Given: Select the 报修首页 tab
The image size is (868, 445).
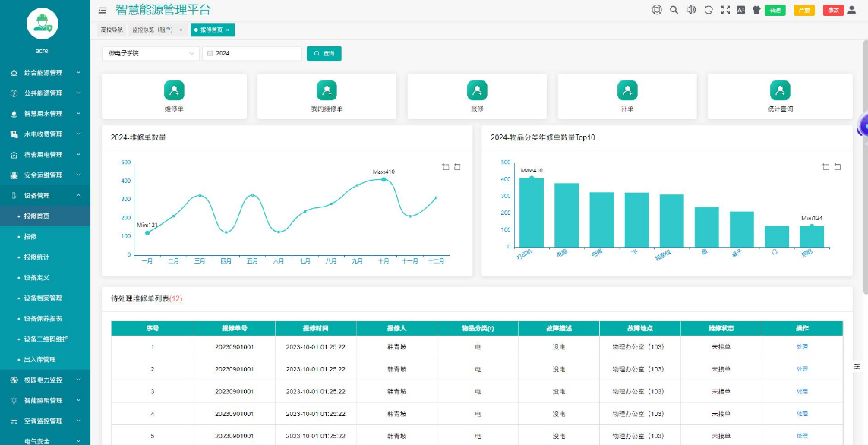Looking at the screenshot, I should [213, 30].
